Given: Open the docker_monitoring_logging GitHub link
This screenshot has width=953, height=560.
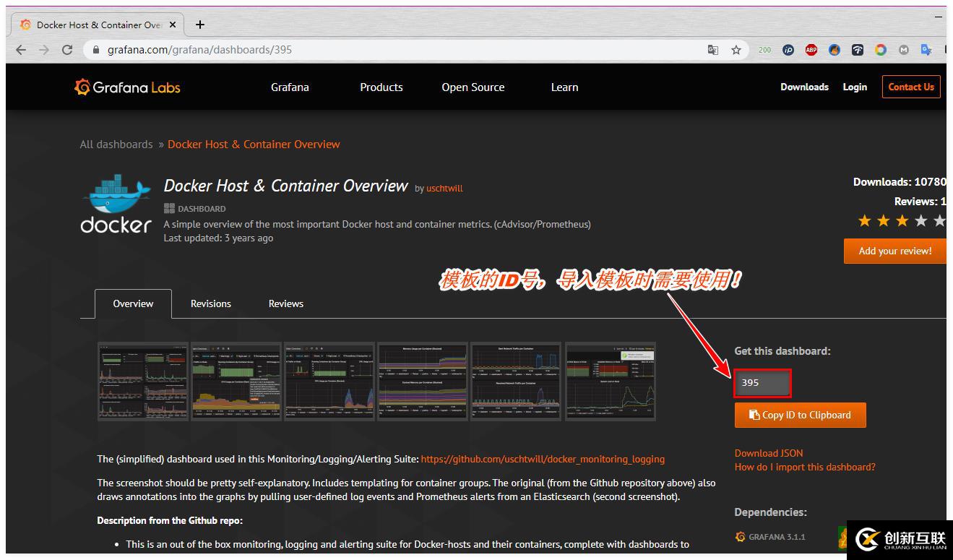Looking at the screenshot, I should pos(543,459).
